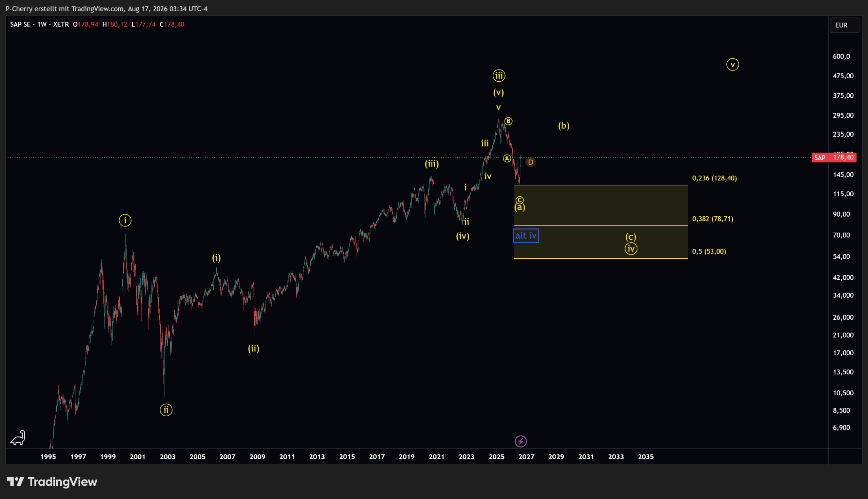
Task: Click the low value L177,74
Action: (x=143, y=24)
